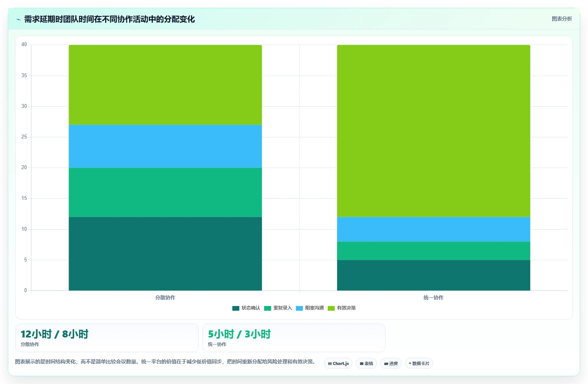Toggle the 有效决策 legend swatch

tap(331, 308)
